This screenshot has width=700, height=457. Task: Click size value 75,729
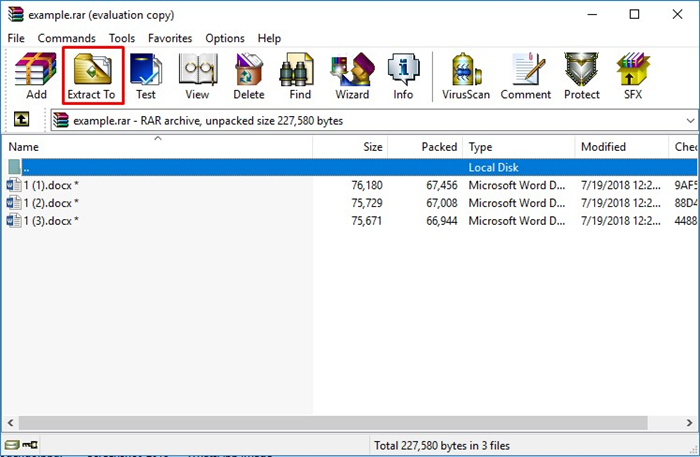click(367, 203)
